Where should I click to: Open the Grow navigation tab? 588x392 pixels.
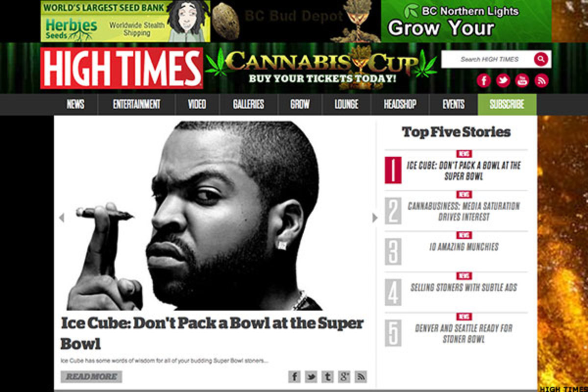click(300, 104)
